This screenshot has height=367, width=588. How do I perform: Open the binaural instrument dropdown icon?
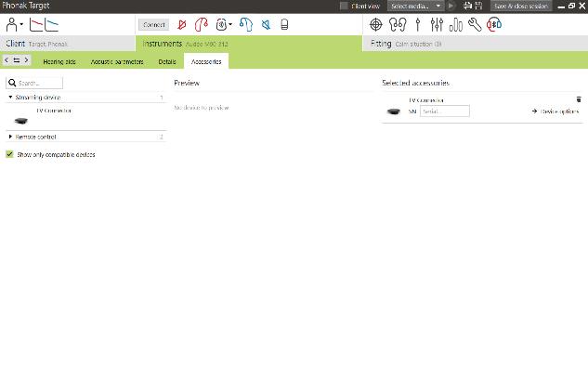click(224, 25)
